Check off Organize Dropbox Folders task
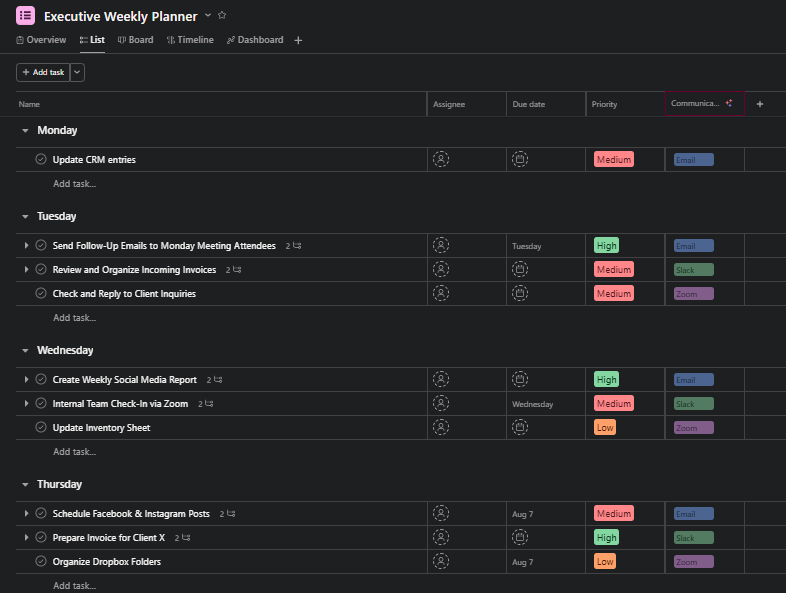Image resolution: width=786 pixels, height=593 pixels. (x=41, y=562)
